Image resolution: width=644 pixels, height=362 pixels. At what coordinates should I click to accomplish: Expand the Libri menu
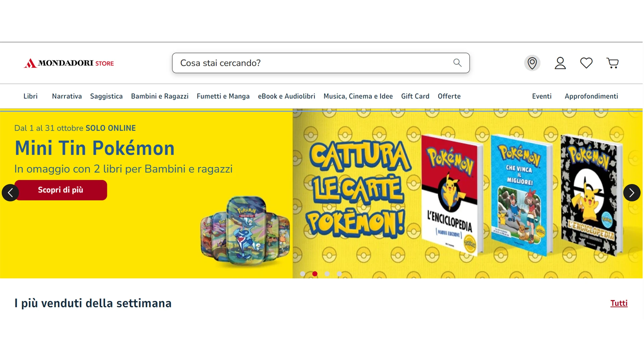click(31, 96)
